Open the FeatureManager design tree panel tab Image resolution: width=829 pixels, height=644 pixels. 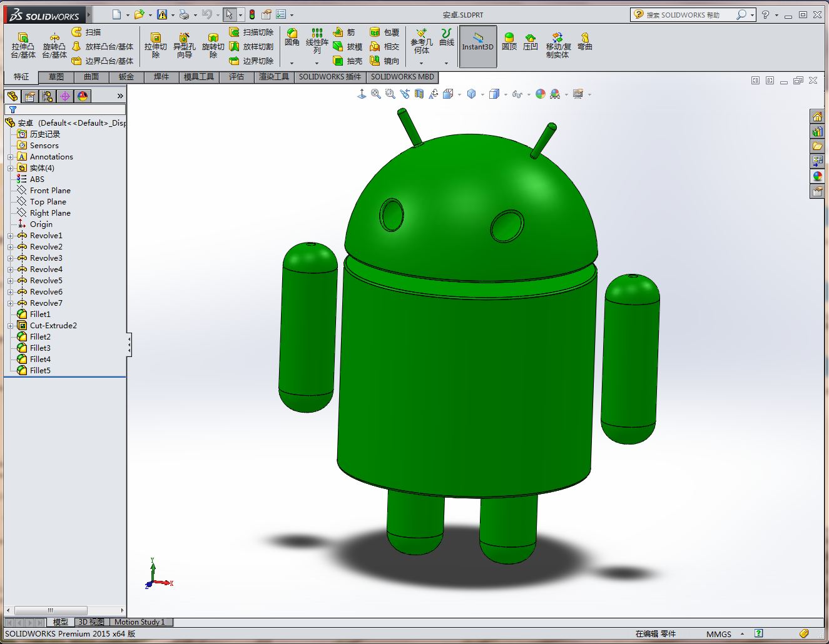point(13,96)
